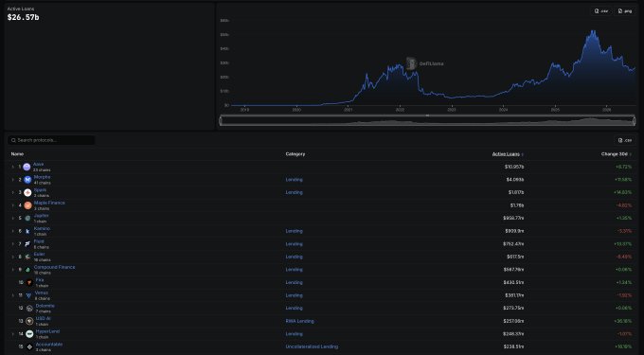Click the Jupiter protocol logo

coord(27,219)
